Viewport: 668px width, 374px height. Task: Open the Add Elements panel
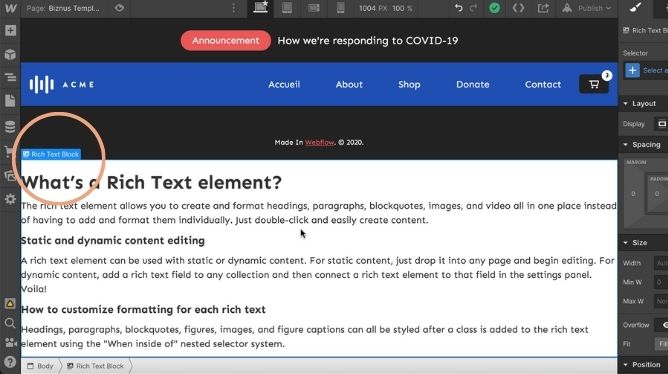10,31
